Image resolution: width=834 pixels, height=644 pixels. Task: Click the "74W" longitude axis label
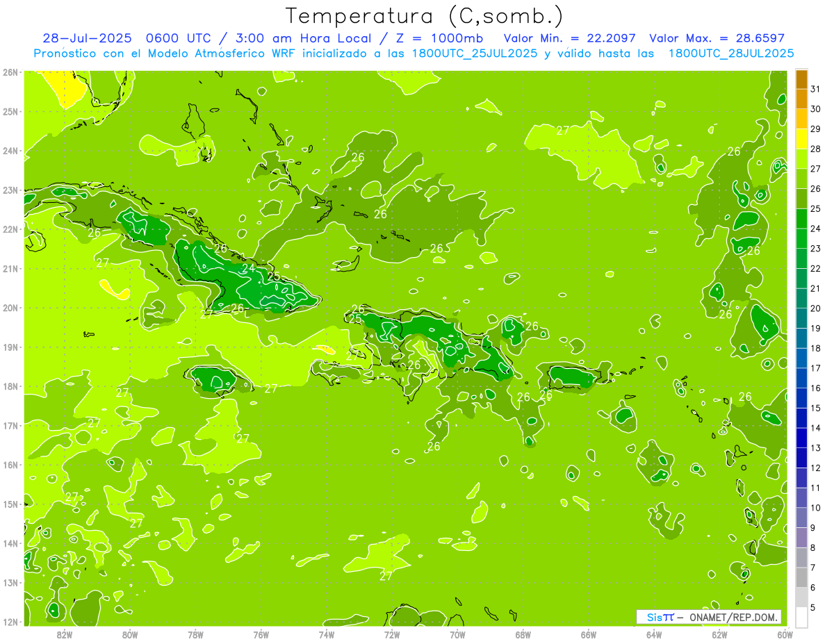327,634
